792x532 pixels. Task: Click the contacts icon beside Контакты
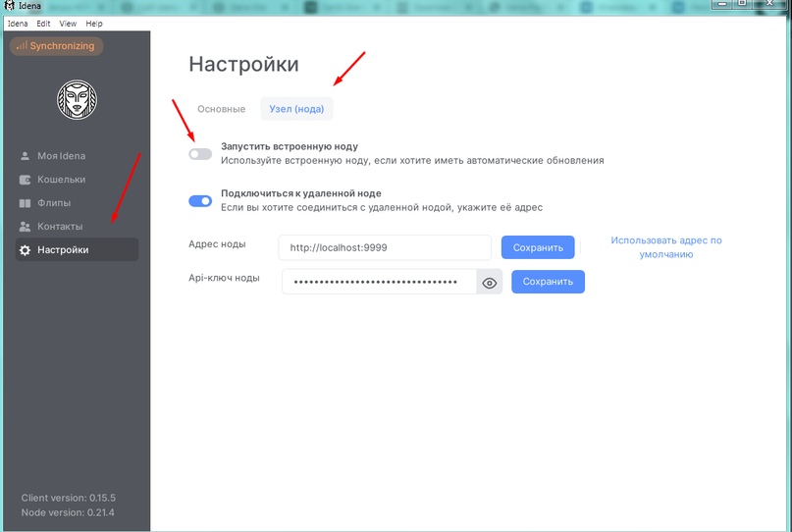[x=25, y=227]
